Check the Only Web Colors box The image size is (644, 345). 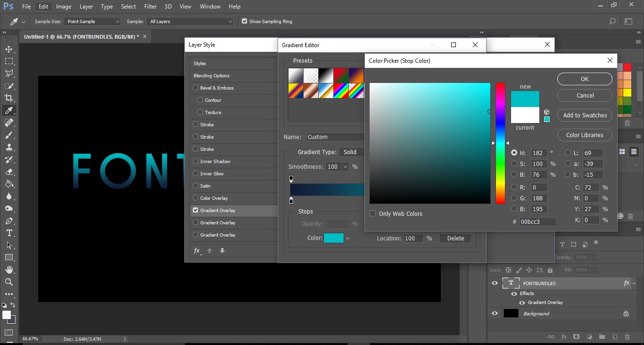pos(373,214)
